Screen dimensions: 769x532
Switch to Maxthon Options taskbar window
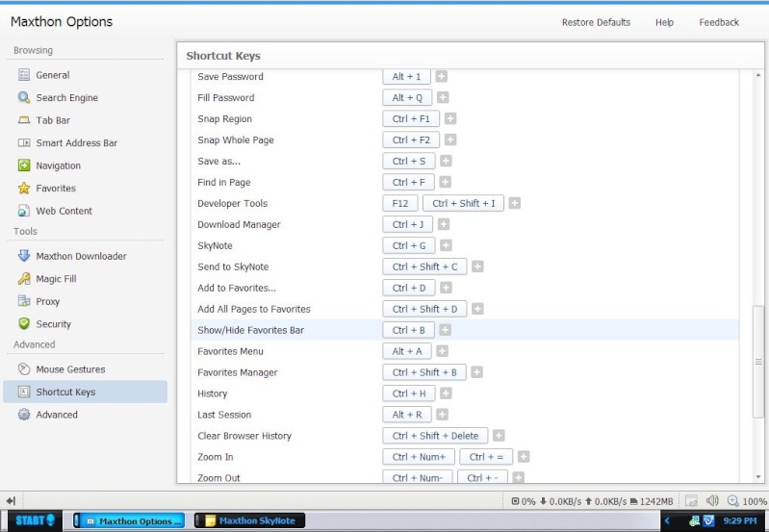129,520
